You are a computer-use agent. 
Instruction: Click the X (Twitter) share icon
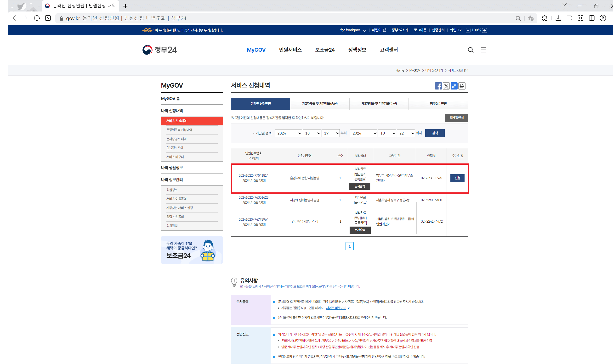pos(446,86)
